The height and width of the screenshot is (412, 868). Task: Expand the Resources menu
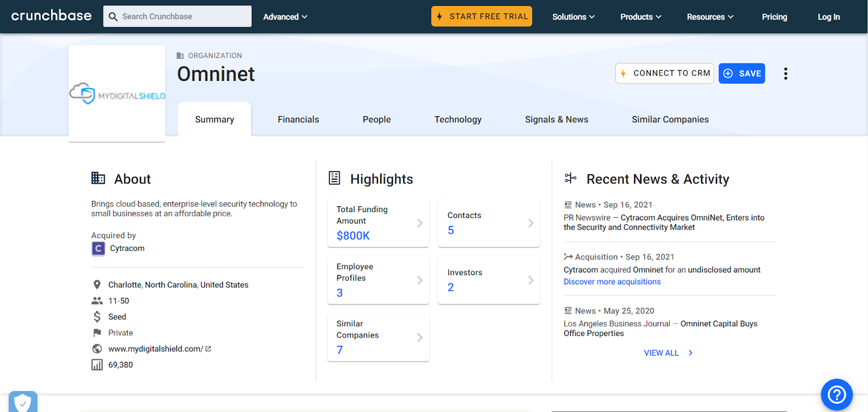[710, 17]
